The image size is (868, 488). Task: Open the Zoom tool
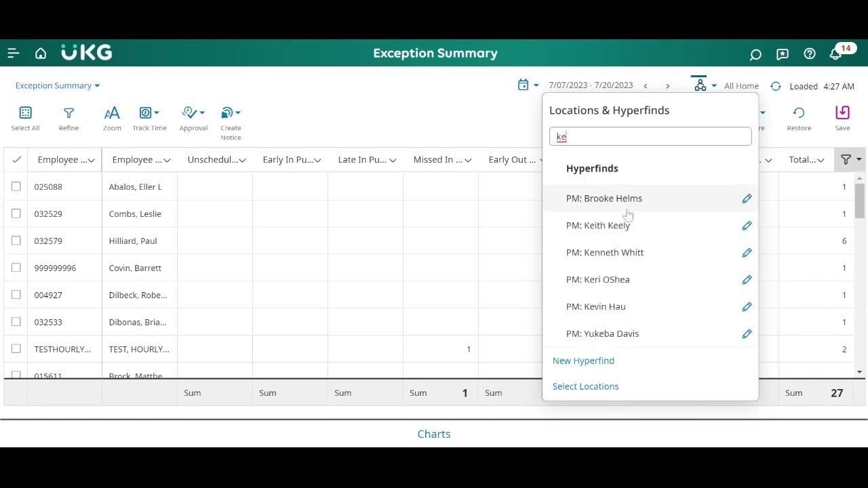point(112,119)
